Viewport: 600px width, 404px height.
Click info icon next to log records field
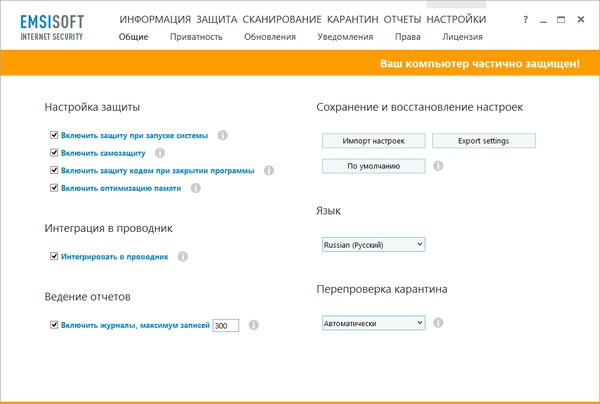(253, 325)
